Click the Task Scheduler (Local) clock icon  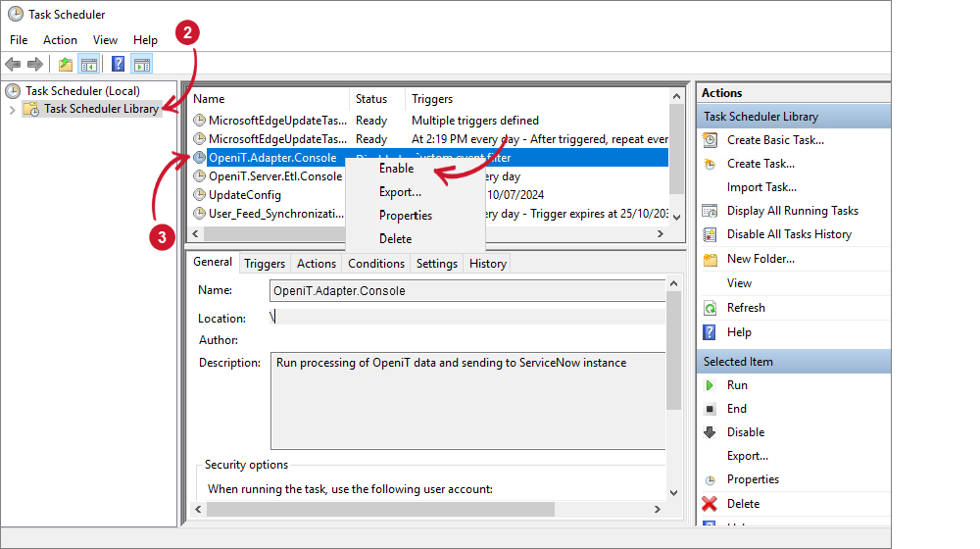click(x=13, y=90)
